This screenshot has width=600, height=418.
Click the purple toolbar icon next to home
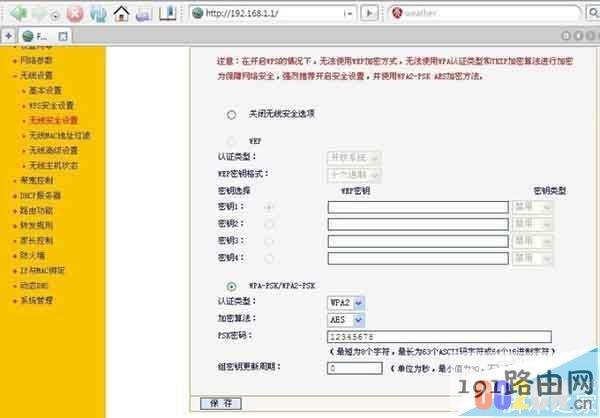pos(144,15)
